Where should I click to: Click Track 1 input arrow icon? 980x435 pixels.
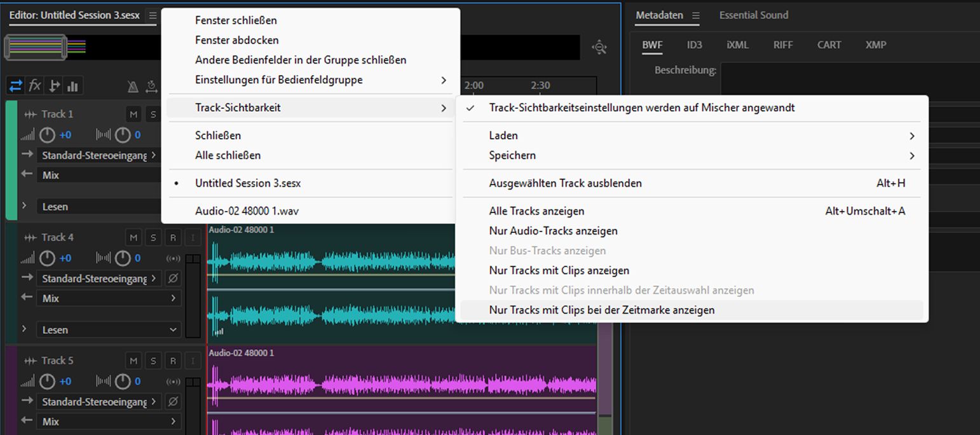[27, 155]
